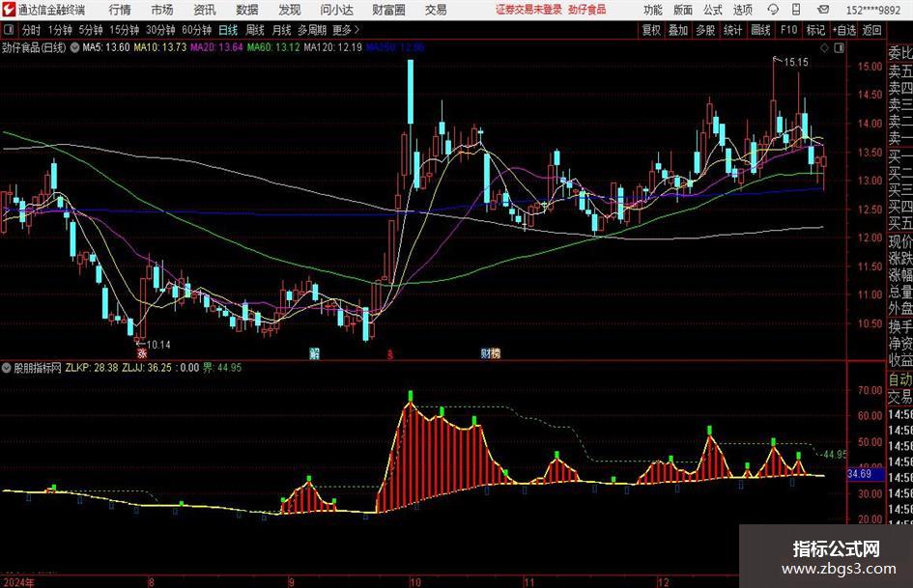
Task: Expand the 股朋指标网 indicator round dropdown
Action: click(x=7, y=367)
